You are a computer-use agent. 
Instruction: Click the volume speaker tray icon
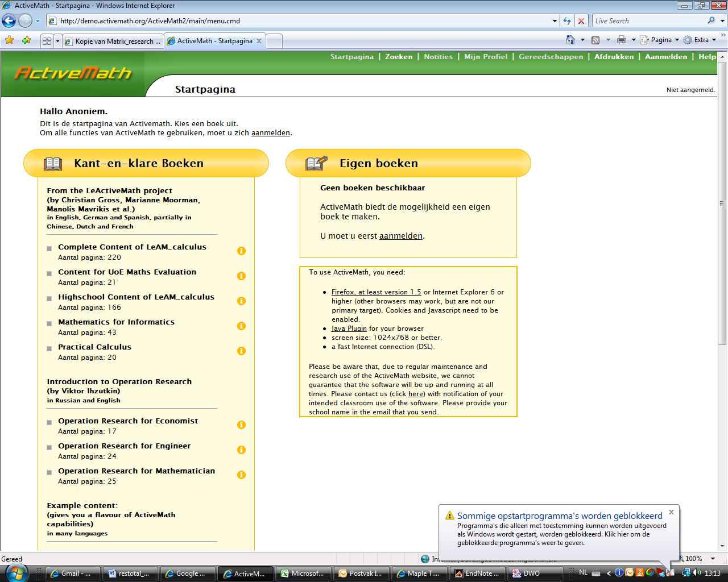pyautogui.click(x=697, y=573)
